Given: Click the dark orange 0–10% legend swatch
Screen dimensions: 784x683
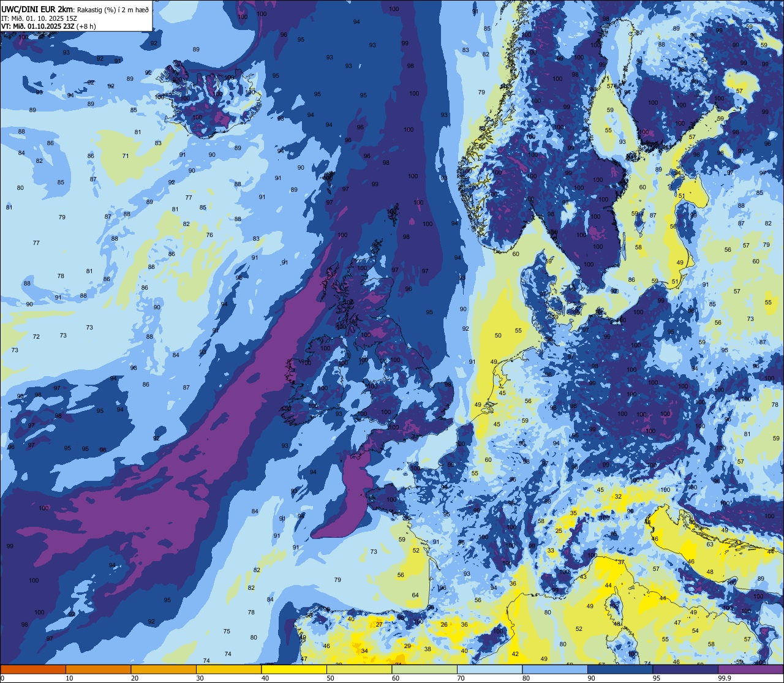Looking at the screenshot, I should 33,669.
